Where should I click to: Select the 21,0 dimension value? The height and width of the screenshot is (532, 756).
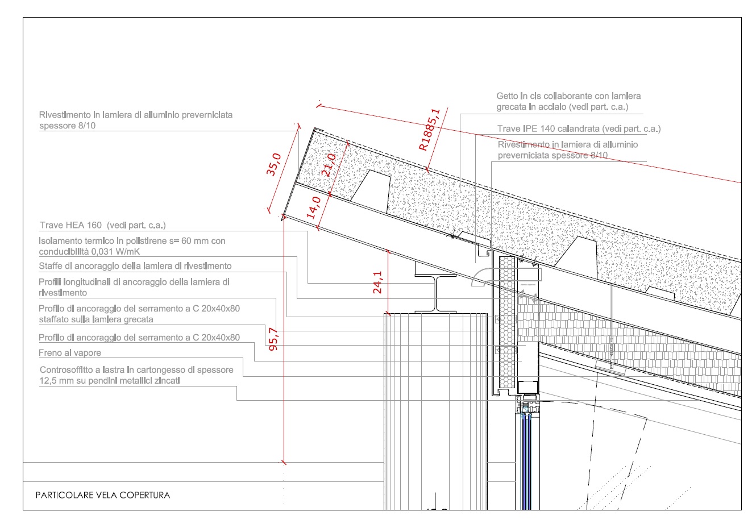(329, 165)
